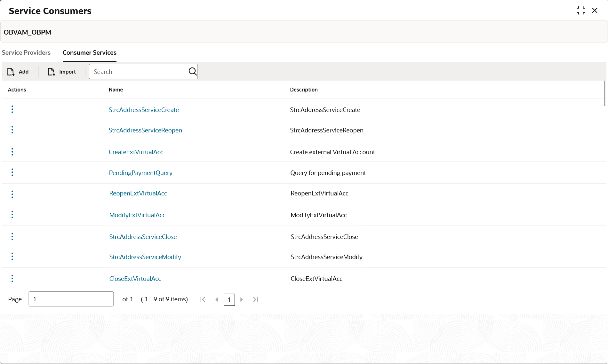This screenshot has width=608, height=364.
Task: Close the Service Consumers dialog
Action: pyautogui.click(x=595, y=11)
